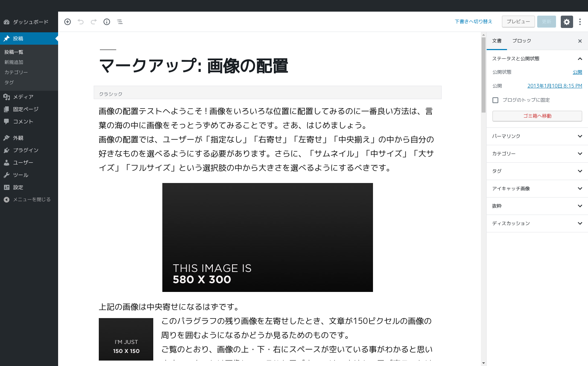588x366 pixels.
Task: Expand the カテゴリー settings panel
Action: (x=537, y=154)
